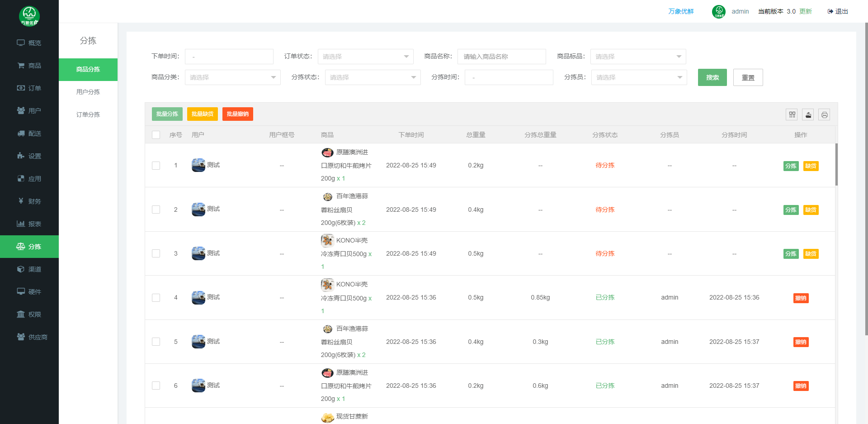Switch to 订单分拣 submenu

point(88,114)
